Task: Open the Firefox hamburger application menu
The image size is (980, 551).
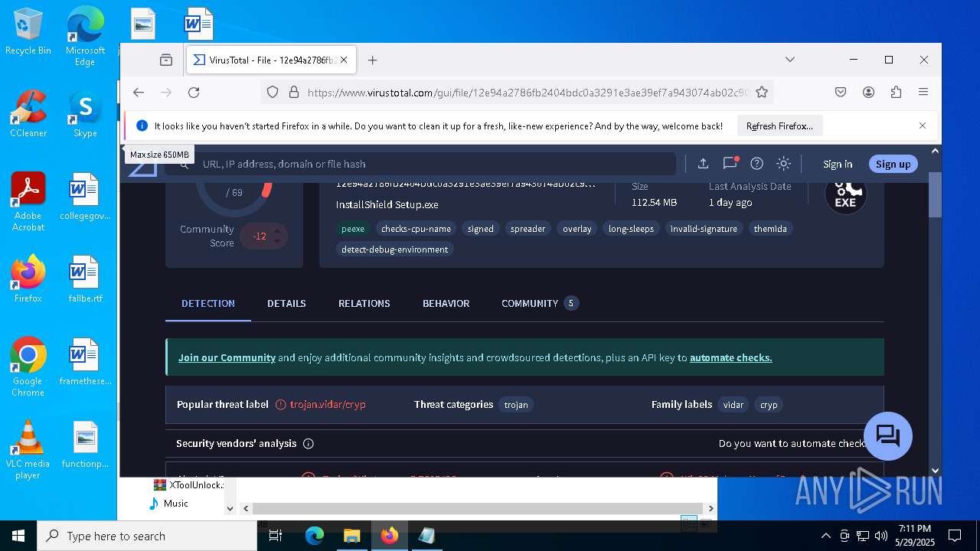Action: 923,93
